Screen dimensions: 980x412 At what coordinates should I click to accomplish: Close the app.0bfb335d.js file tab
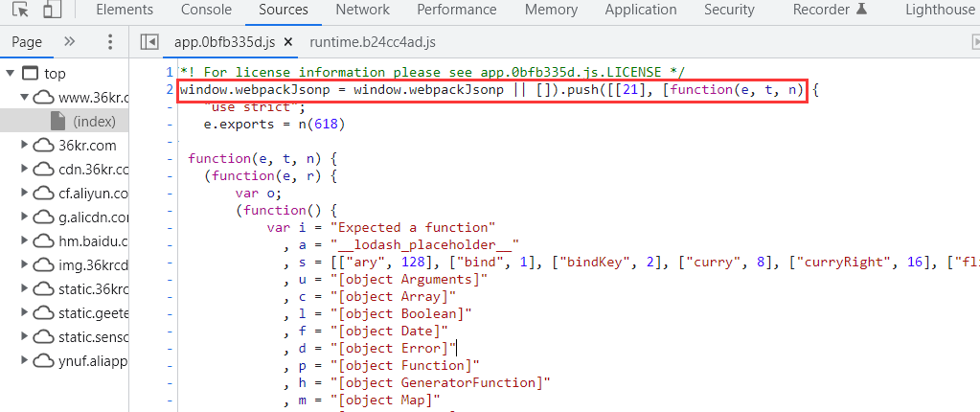tap(287, 42)
